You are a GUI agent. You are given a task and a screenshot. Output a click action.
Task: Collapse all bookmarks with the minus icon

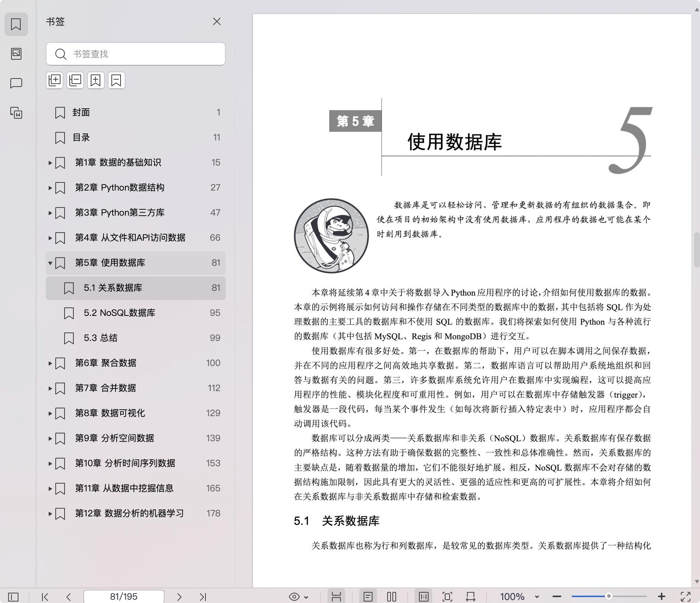[x=75, y=80]
